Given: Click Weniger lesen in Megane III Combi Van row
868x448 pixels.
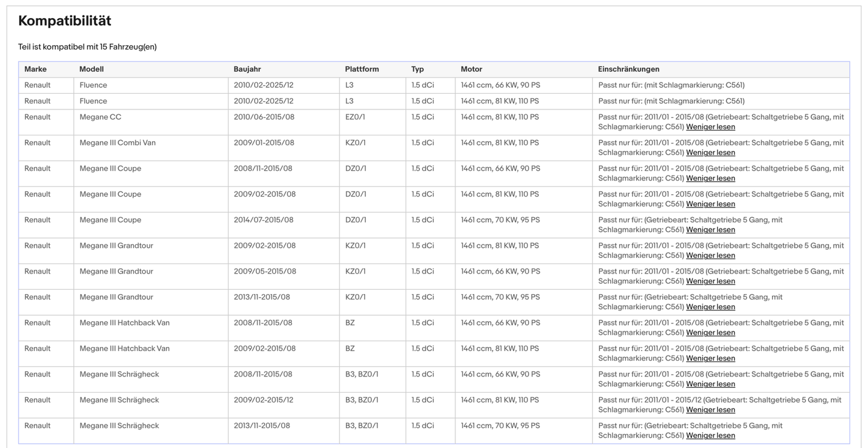Looking at the screenshot, I should coord(710,153).
